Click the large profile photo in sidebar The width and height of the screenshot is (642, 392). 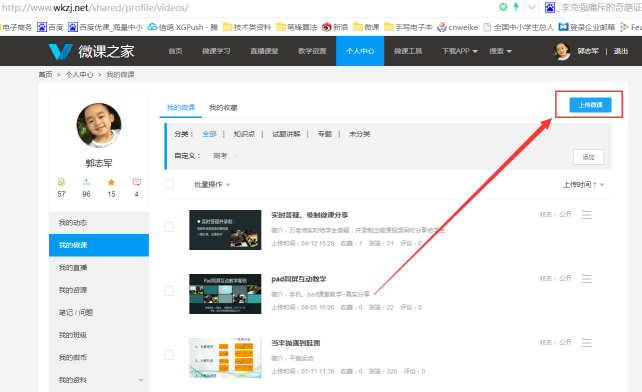click(99, 125)
